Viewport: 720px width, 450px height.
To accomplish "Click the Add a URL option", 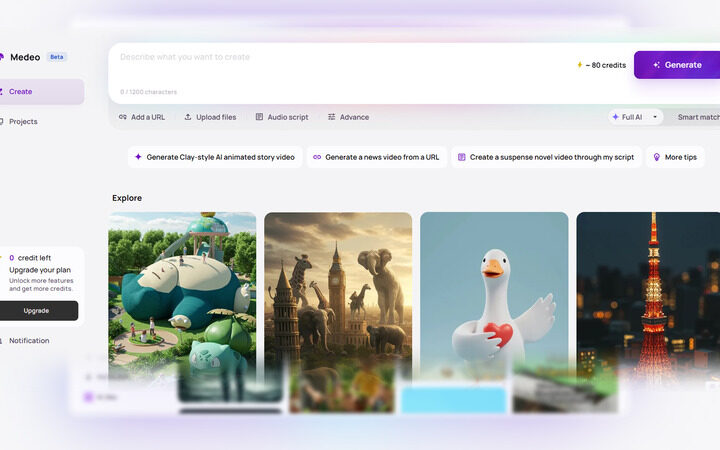I will (x=142, y=117).
